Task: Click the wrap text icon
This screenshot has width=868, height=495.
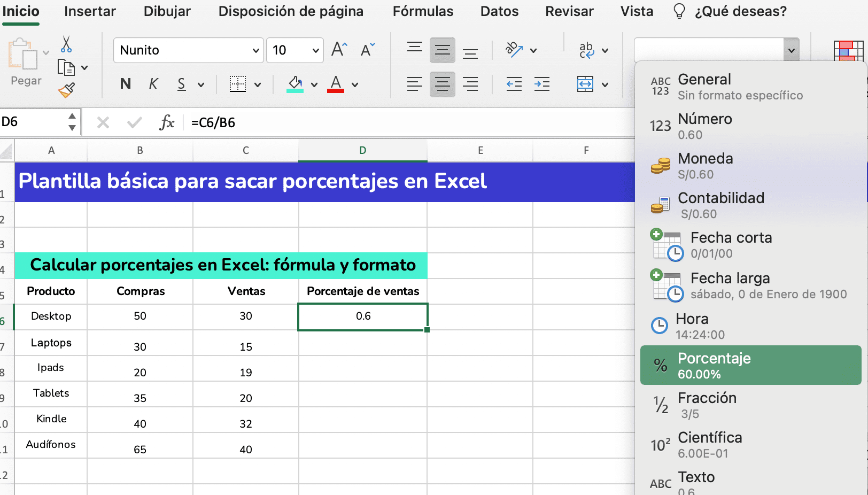Action: coord(586,50)
